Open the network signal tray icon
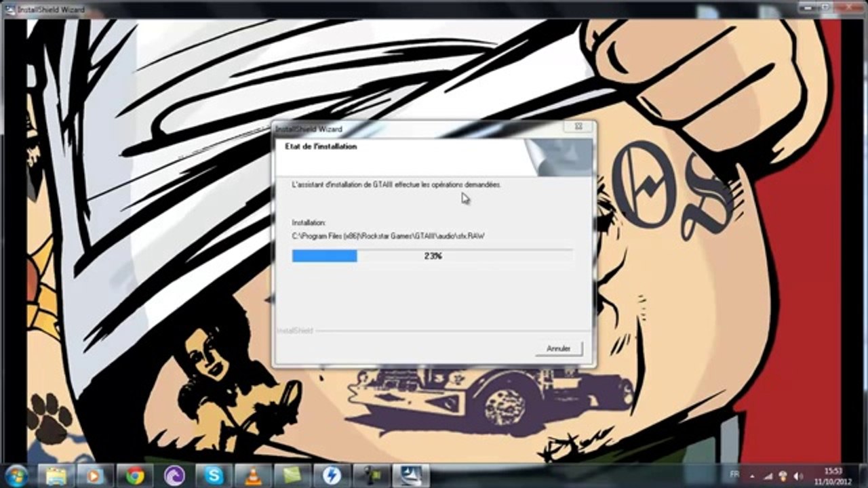The width and height of the screenshot is (868, 488). point(768,476)
